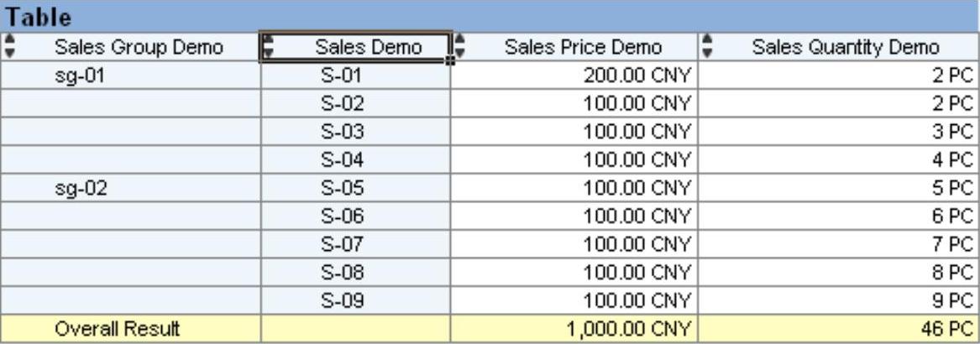Image resolution: width=980 pixels, height=344 pixels.
Task: Click the Table title bar
Action: point(490,16)
